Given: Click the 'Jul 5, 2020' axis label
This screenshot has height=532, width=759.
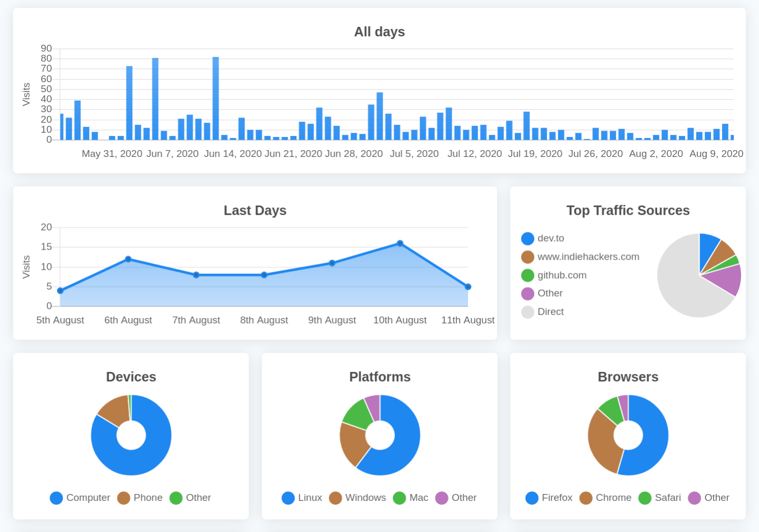Looking at the screenshot, I should tap(414, 154).
